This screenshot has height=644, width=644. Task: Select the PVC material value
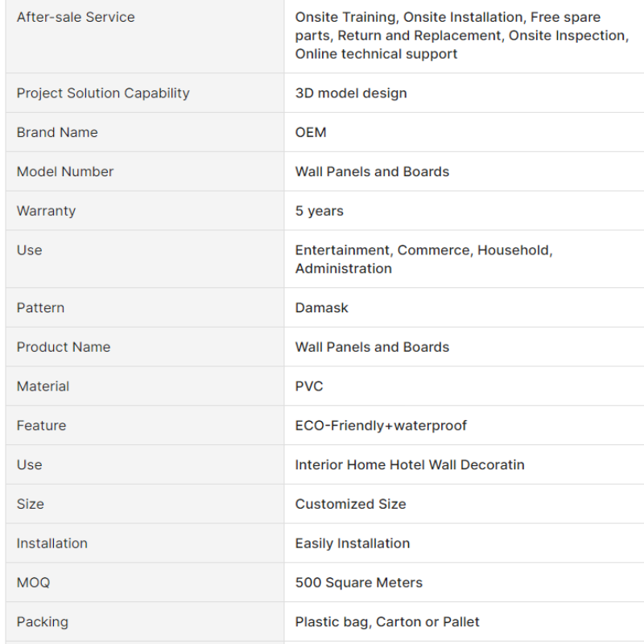pyautogui.click(x=309, y=386)
